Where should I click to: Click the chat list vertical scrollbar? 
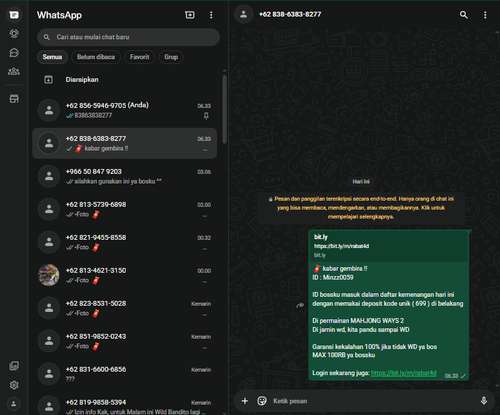pos(224,109)
